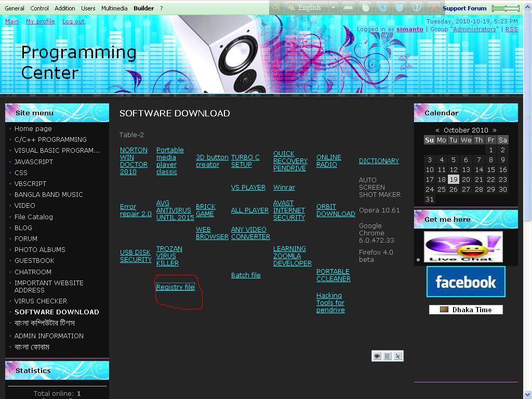Expand the English language dropdown arrow
Viewport: 532px width, 399px height.
pyautogui.click(x=333, y=7)
